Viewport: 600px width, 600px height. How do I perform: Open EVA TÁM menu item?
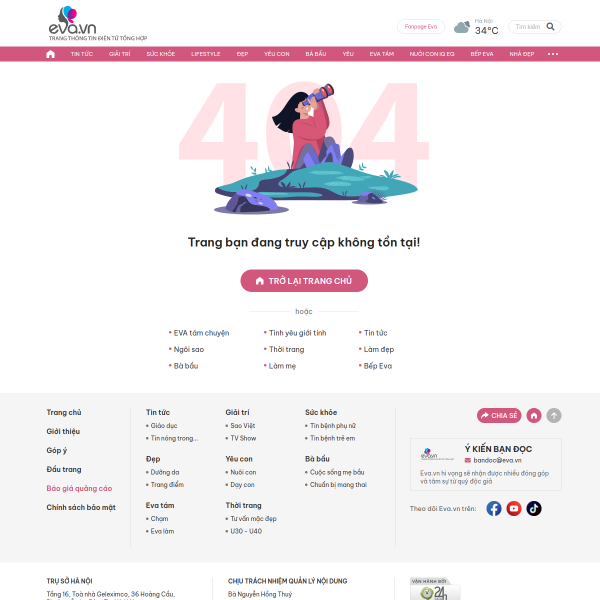coord(382,54)
